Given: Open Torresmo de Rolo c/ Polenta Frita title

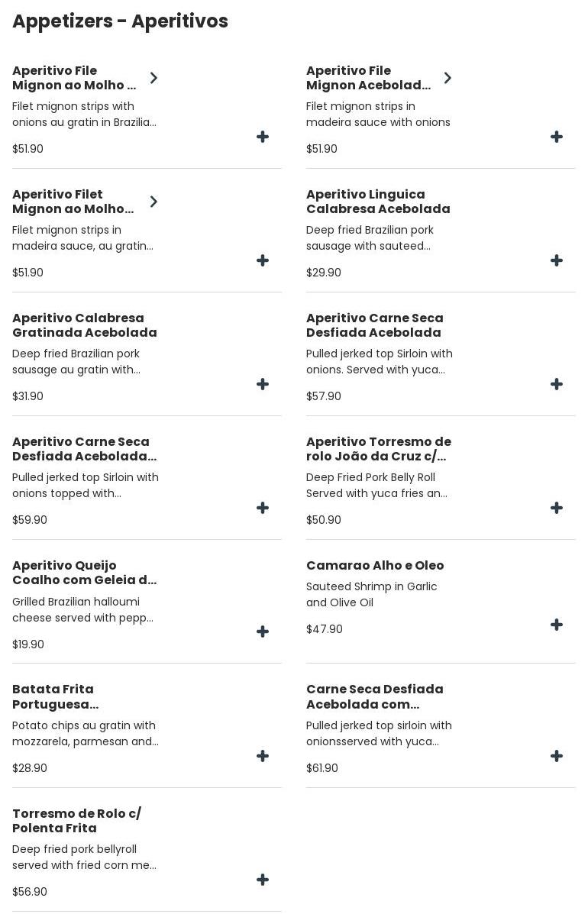Looking at the screenshot, I should point(76,821).
